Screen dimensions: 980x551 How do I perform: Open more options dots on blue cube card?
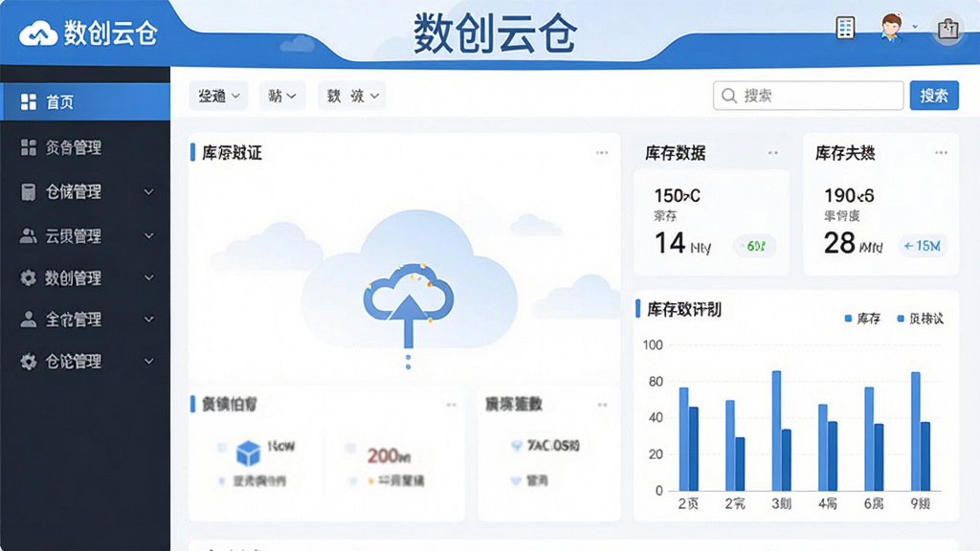(x=452, y=405)
